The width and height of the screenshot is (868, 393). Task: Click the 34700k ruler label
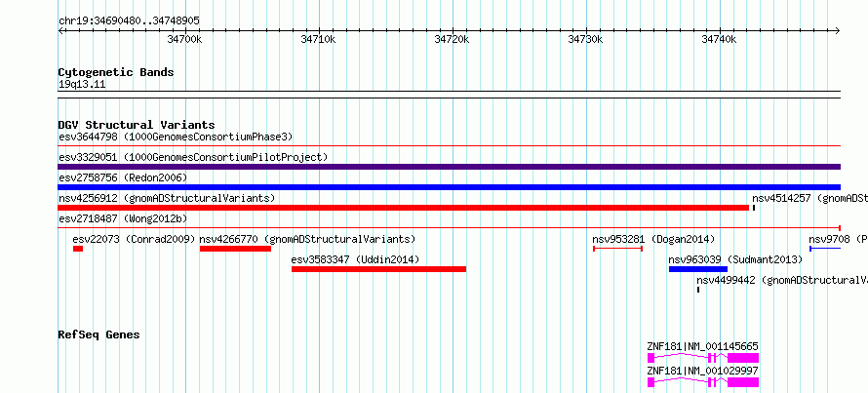tap(184, 39)
